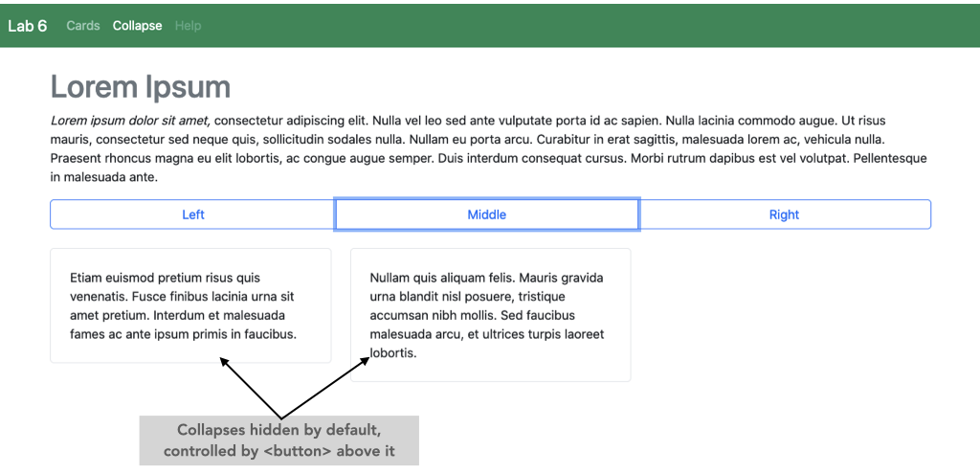The width and height of the screenshot is (980, 474).
Task: Click the word "lobortis." in the middle card
Action: tap(393, 353)
